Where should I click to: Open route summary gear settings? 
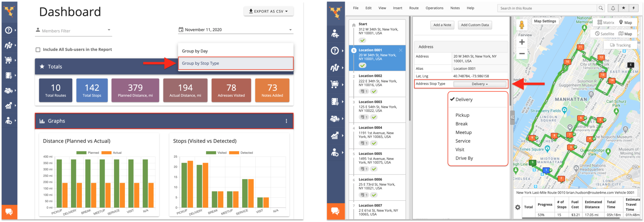point(518,207)
